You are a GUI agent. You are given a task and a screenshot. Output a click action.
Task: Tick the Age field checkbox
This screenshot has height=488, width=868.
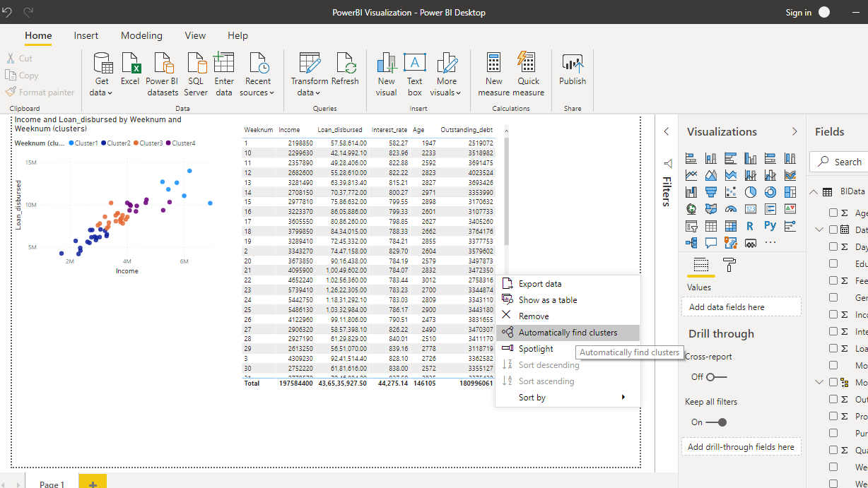pos(833,213)
